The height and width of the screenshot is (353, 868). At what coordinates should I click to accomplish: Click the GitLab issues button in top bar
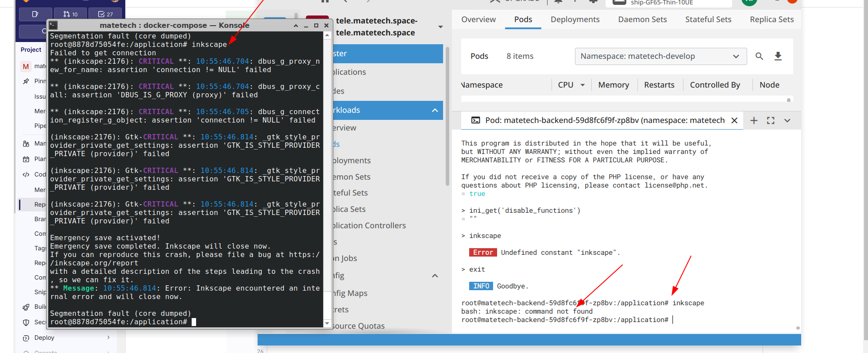(x=35, y=14)
